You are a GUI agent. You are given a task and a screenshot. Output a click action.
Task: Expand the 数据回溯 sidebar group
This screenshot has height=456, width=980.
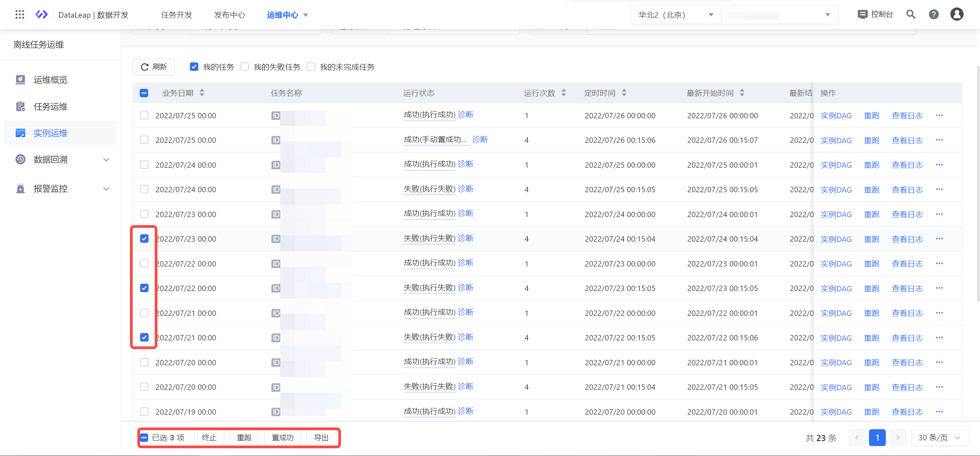60,159
